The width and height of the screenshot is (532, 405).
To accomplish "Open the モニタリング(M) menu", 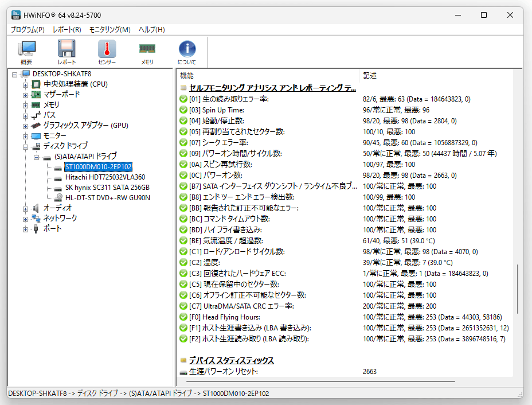I will tap(110, 29).
